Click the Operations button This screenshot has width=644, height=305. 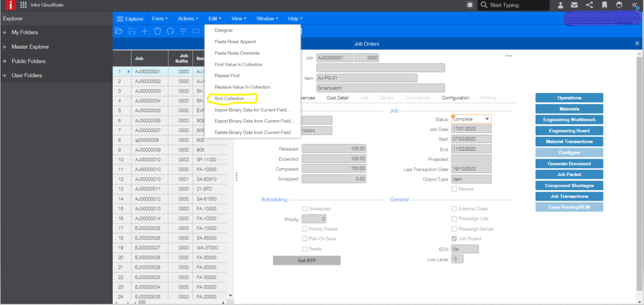tap(569, 98)
